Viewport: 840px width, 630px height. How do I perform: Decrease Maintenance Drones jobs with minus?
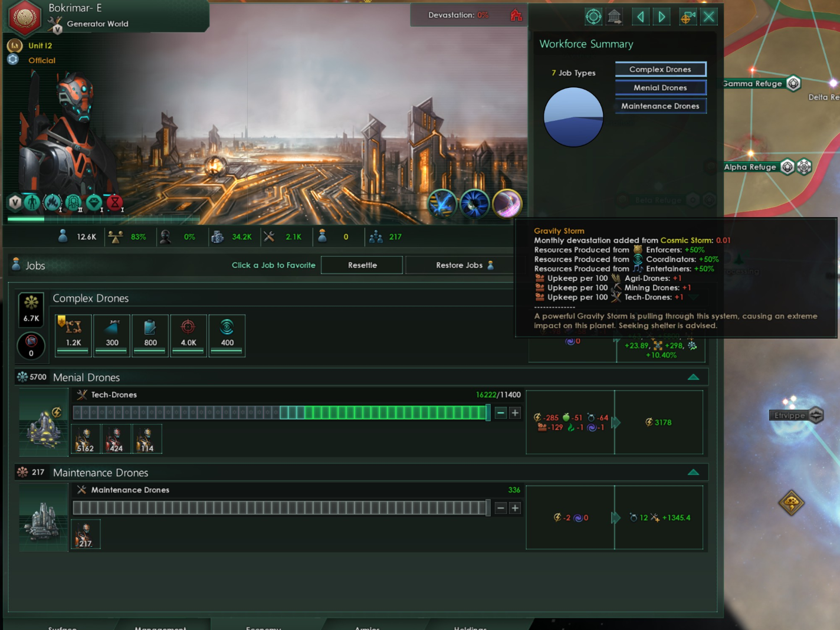click(x=501, y=508)
